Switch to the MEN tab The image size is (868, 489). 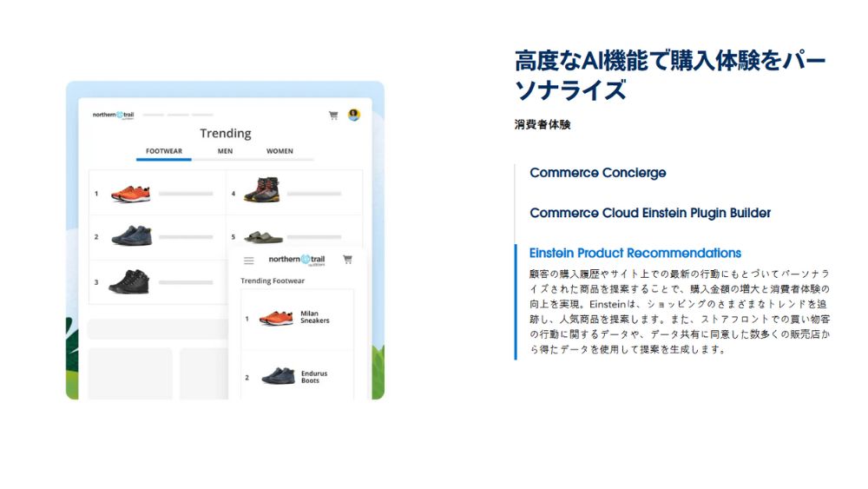tap(225, 151)
